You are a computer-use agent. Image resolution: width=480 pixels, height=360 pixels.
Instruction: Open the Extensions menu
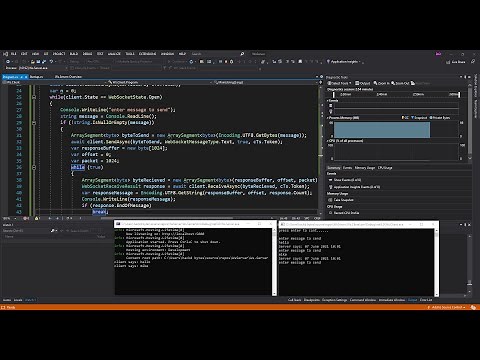coord(147,54)
